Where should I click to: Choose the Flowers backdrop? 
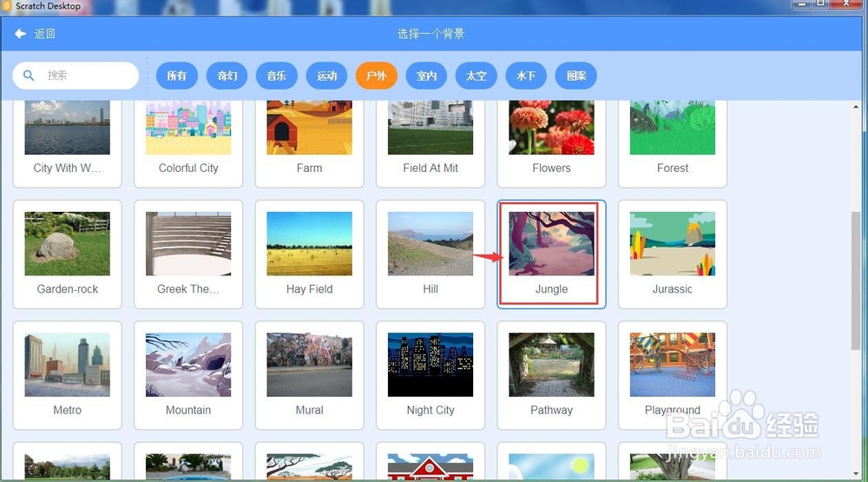pos(551,143)
